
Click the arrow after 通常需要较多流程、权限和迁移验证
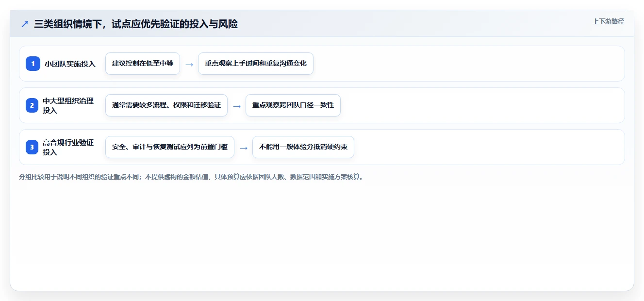pos(237,106)
